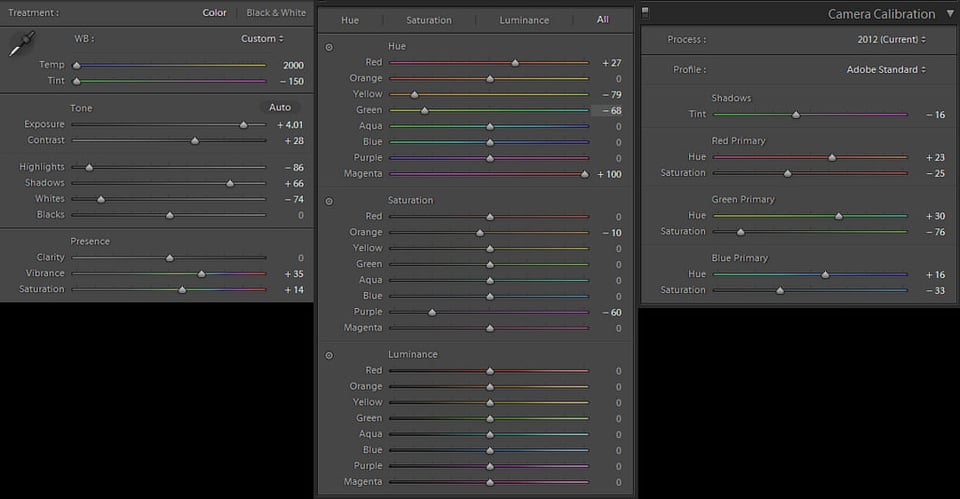
Task: Click the Red Primary heading text
Action: 738,141
